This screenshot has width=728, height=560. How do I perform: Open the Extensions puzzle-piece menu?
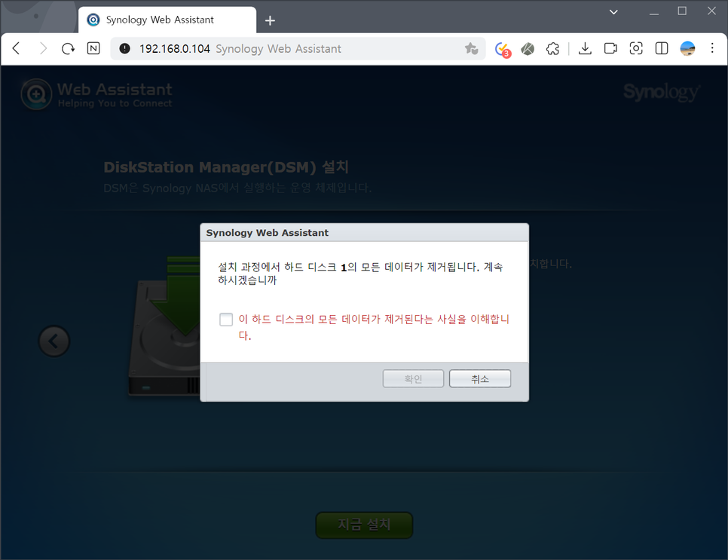coord(552,48)
